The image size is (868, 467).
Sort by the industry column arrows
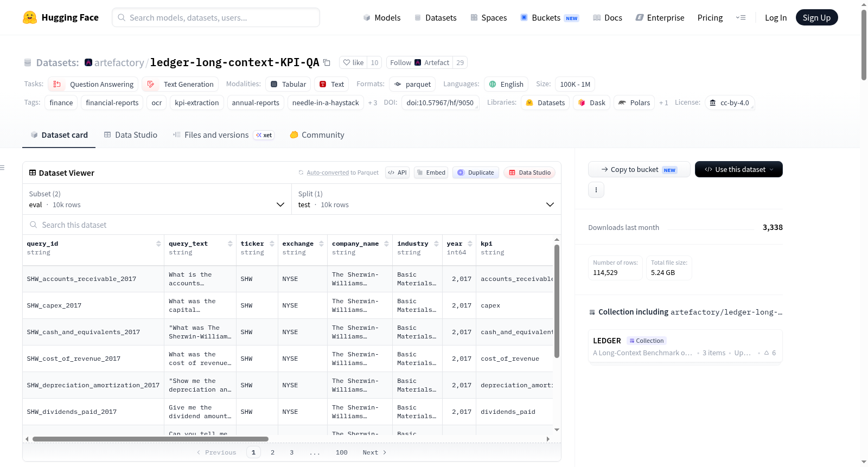pyautogui.click(x=437, y=244)
